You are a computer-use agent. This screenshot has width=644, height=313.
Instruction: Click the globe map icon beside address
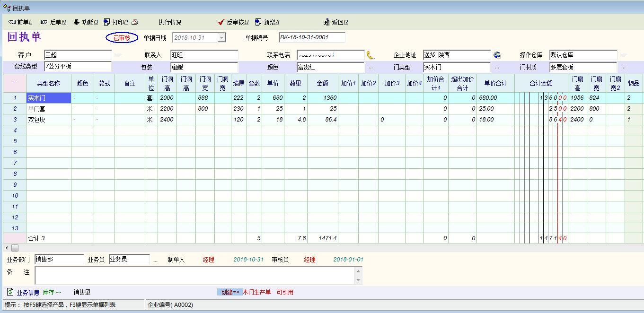pos(497,55)
